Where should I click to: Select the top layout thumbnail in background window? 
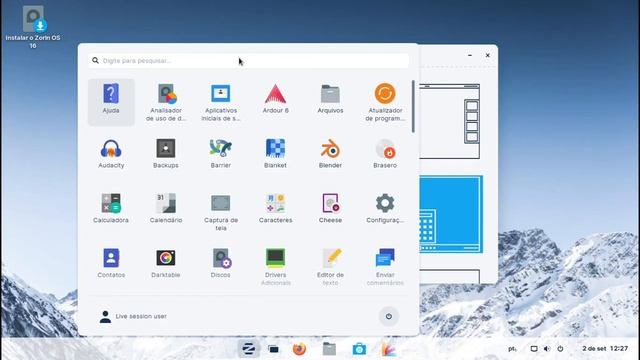click(449, 121)
